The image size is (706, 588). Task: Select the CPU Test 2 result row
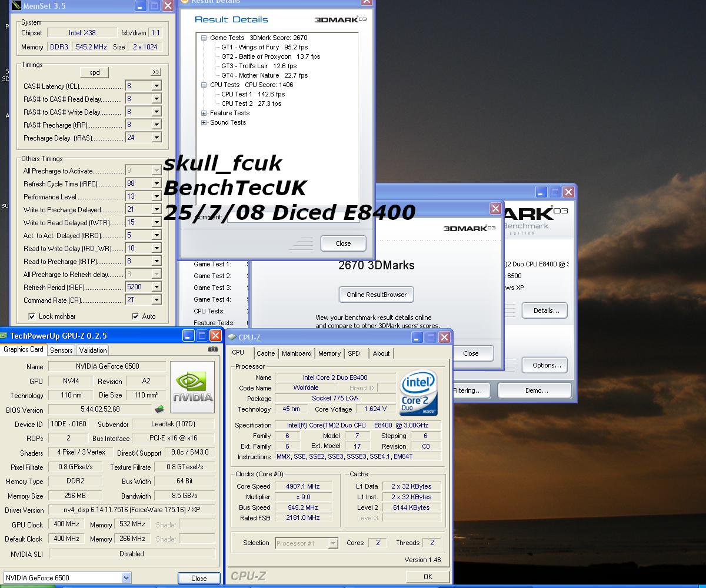point(251,103)
